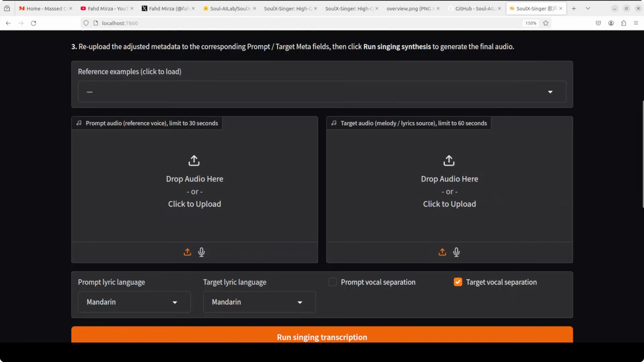Open the Prompt lyric language dropdown
Viewport: 644px width, 362px height.
pos(134,302)
